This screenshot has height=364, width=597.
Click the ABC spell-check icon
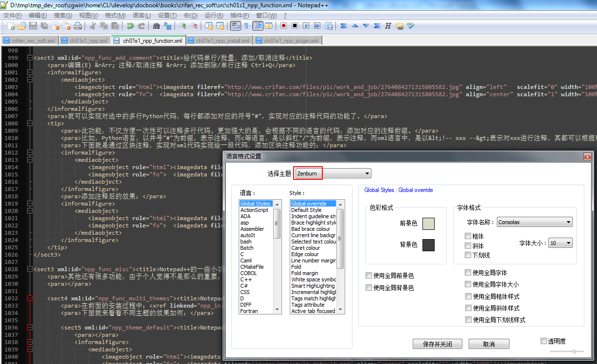411,26
